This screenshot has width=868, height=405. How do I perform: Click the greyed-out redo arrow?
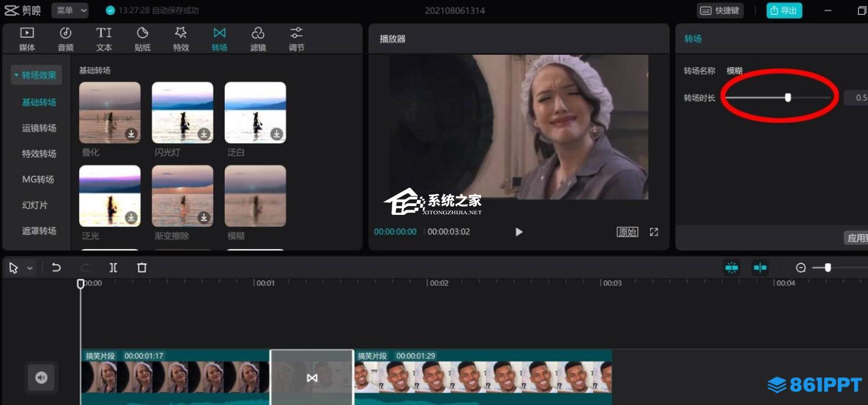pyautogui.click(x=84, y=267)
